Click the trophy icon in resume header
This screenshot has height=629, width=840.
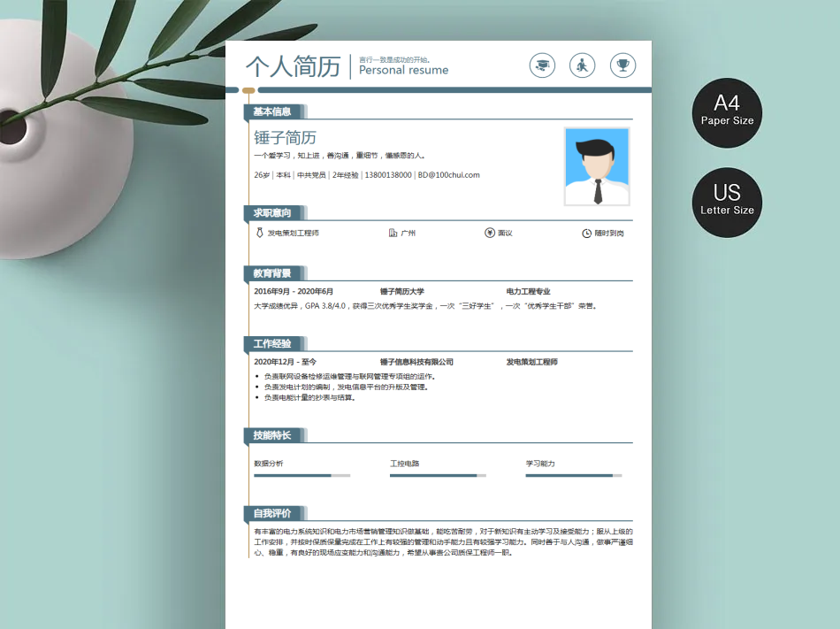click(622, 65)
